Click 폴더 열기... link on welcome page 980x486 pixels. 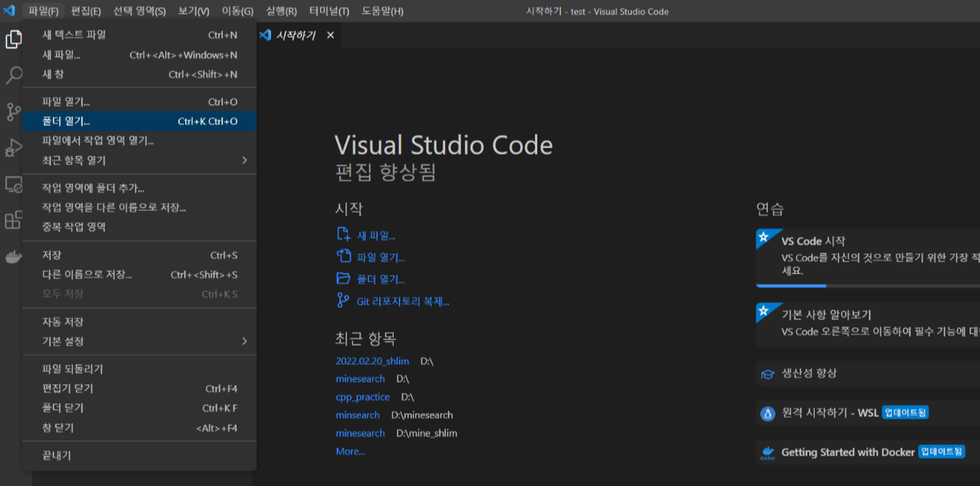point(381,279)
